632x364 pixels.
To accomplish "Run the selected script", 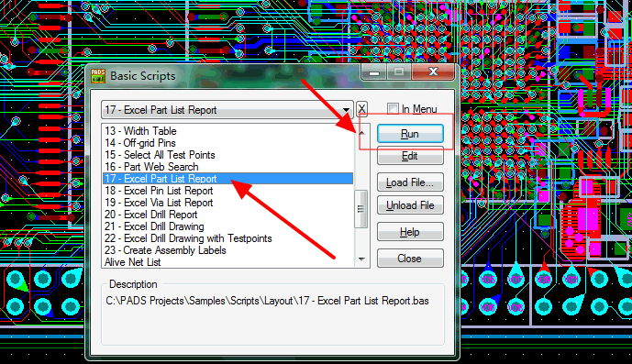I will [410, 134].
